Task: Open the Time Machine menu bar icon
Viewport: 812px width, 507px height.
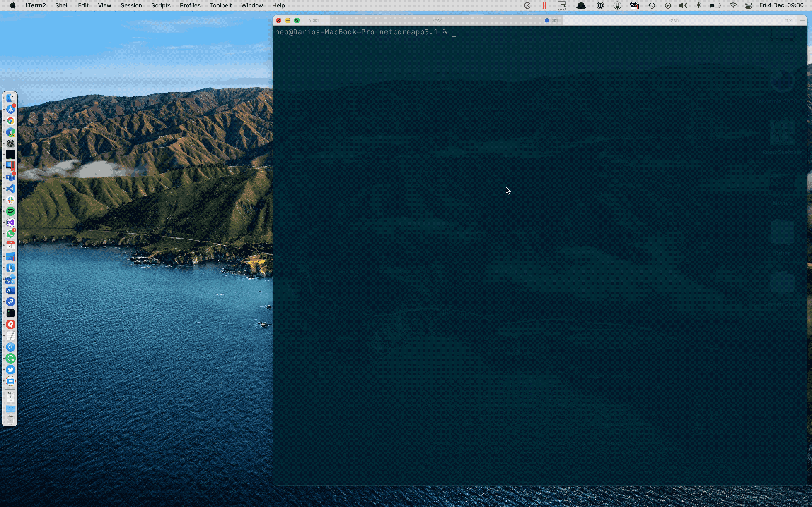Action: (652, 5)
